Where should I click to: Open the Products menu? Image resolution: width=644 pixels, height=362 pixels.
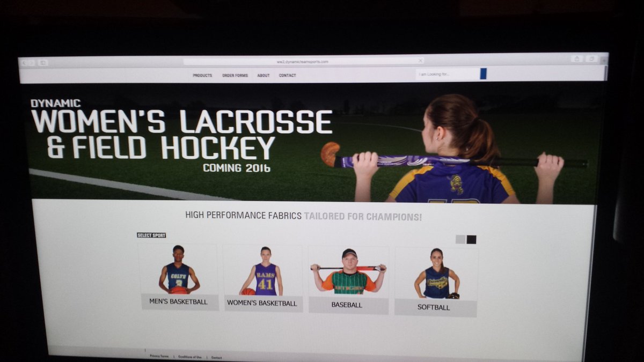(202, 76)
